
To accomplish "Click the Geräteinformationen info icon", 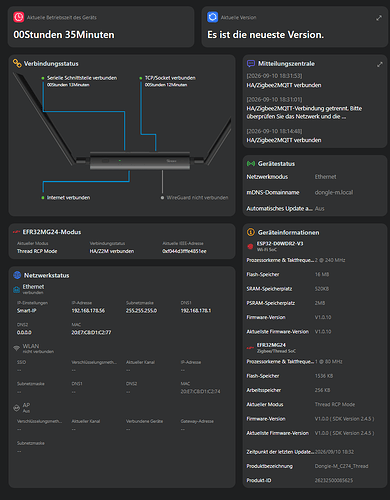I will pyautogui.click(x=251, y=232).
